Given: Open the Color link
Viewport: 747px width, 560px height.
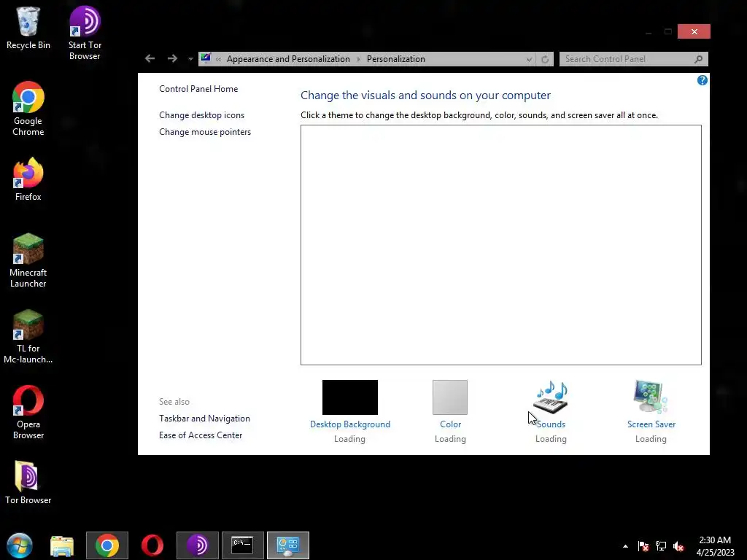Looking at the screenshot, I should 451,424.
